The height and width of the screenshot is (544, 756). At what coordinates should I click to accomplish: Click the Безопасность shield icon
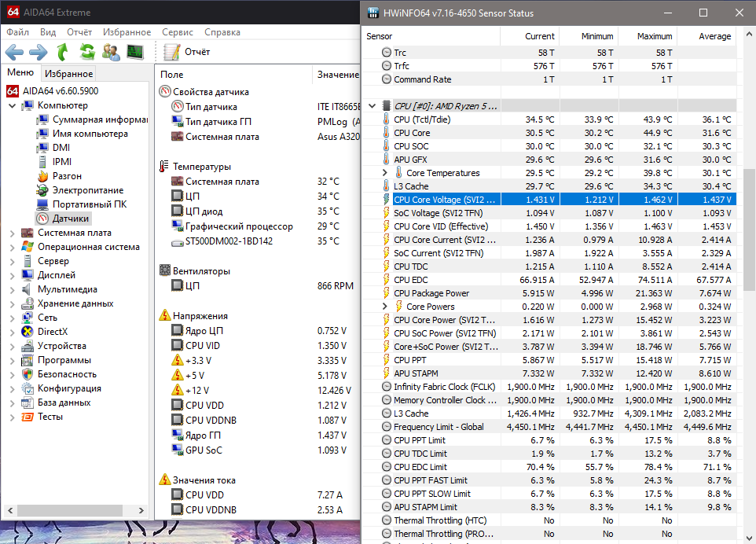pyautogui.click(x=28, y=374)
